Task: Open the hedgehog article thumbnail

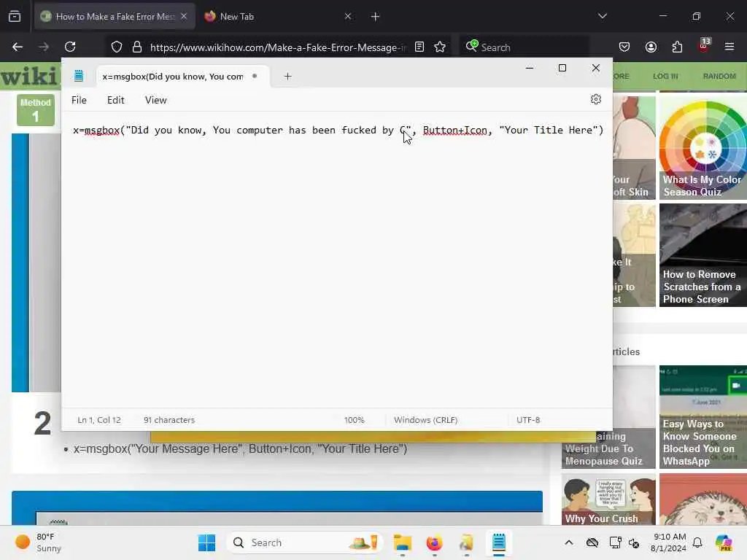Action: tap(703, 499)
